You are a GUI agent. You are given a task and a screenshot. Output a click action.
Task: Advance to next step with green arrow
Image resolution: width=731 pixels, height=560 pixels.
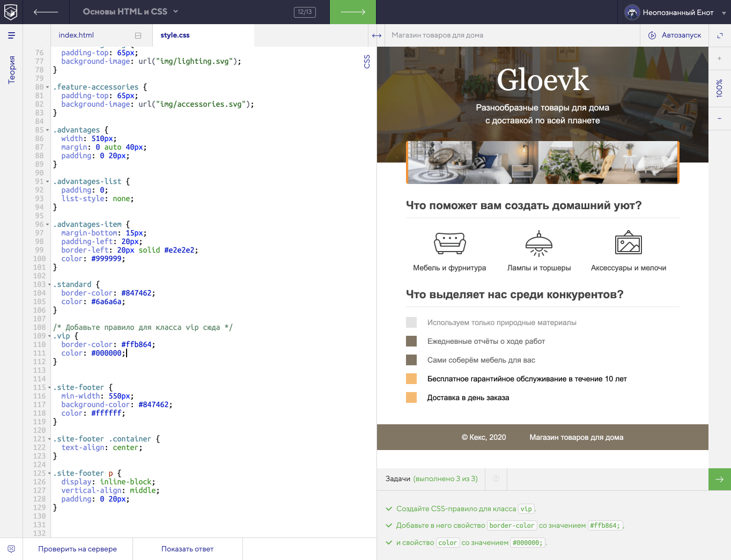click(352, 12)
